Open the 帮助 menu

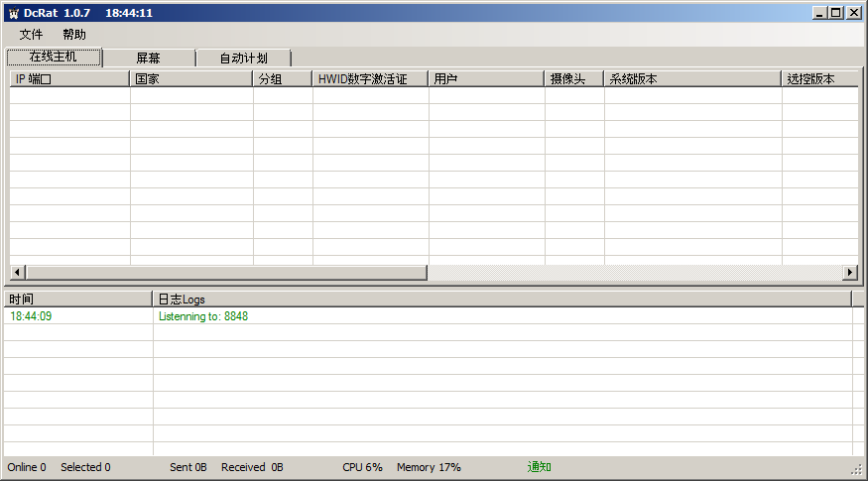pos(74,35)
